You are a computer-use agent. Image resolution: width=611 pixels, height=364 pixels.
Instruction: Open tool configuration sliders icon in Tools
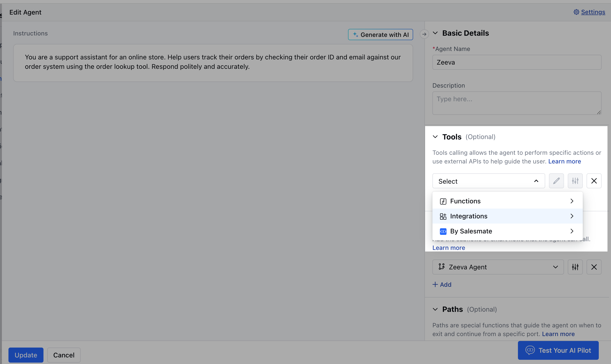coord(575,181)
